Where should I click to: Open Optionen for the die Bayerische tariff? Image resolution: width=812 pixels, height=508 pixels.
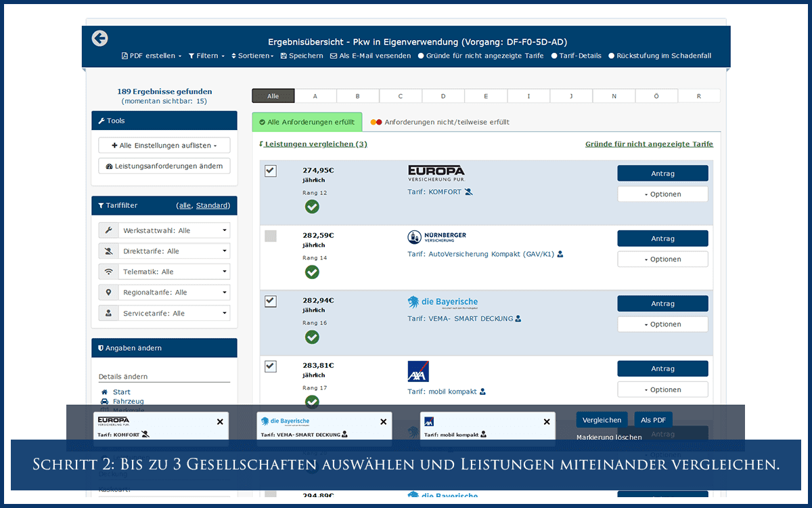click(662, 324)
